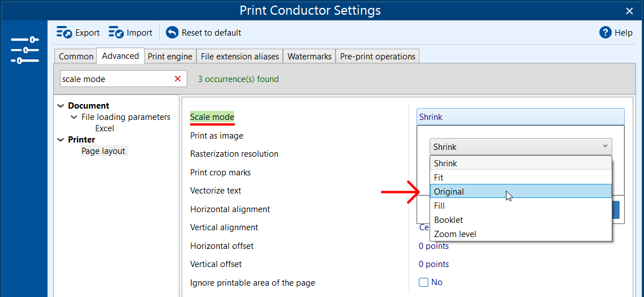This screenshot has width=644, height=297.
Task: Toggle Ignore printable area checkbox
Action: [x=423, y=282]
